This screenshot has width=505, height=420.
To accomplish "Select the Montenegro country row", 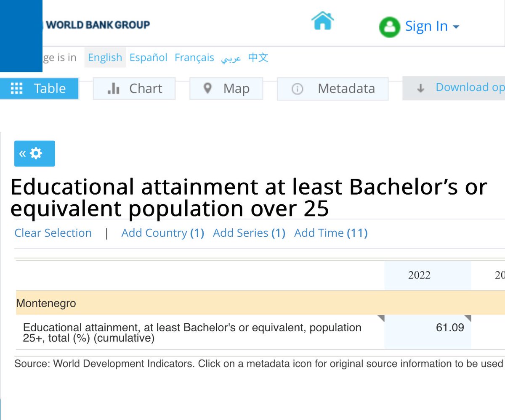I will (260, 303).
